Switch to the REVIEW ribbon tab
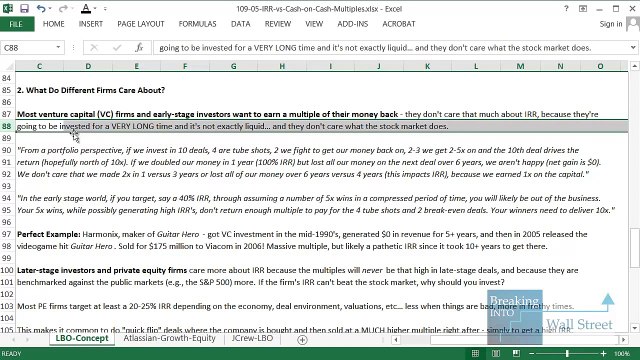 (x=278, y=24)
